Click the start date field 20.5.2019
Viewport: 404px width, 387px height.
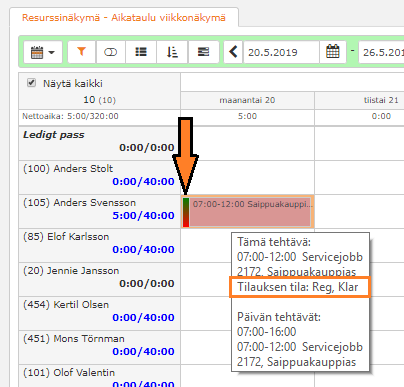(x=281, y=52)
